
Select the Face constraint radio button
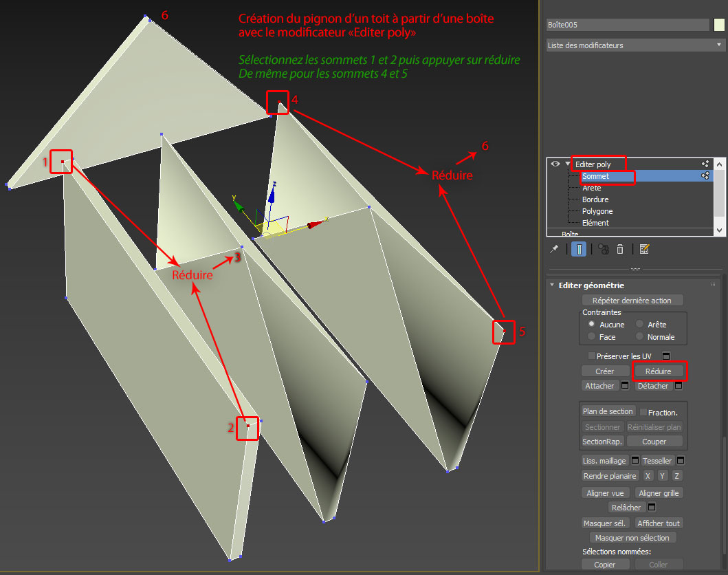[591, 337]
